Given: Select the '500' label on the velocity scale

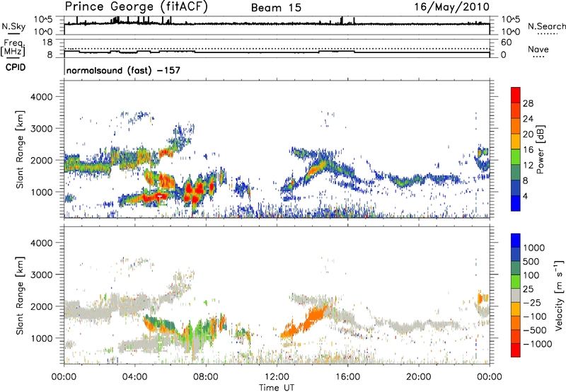Looking at the screenshot, I should click(x=531, y=261).
